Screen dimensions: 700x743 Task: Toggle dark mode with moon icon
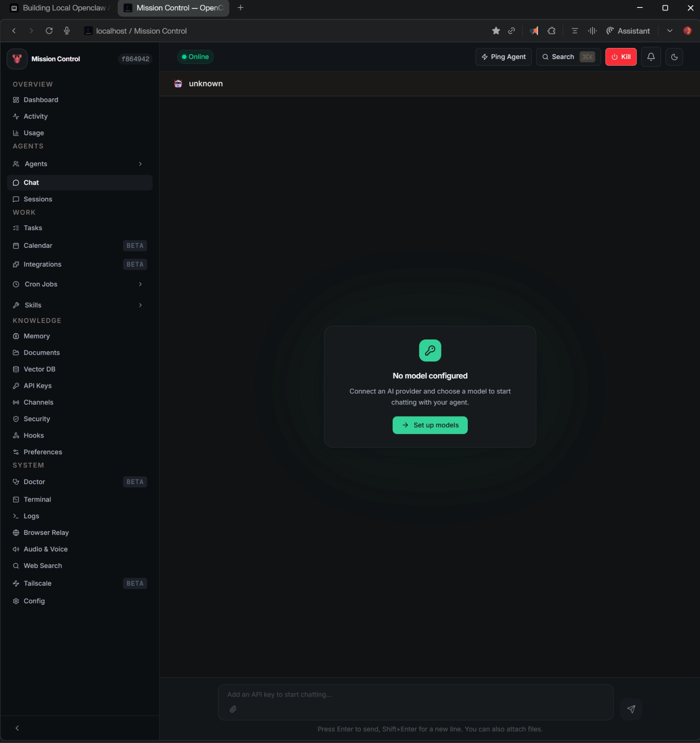click(674, 57)
